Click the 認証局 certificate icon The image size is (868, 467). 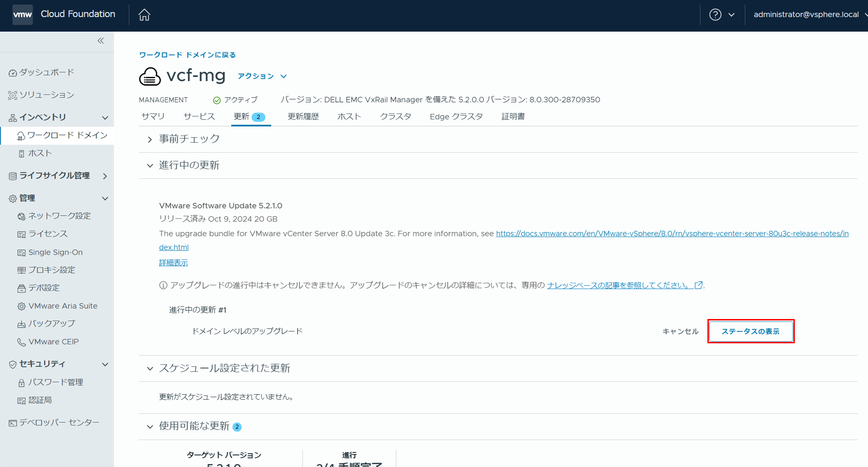[21, 401]
